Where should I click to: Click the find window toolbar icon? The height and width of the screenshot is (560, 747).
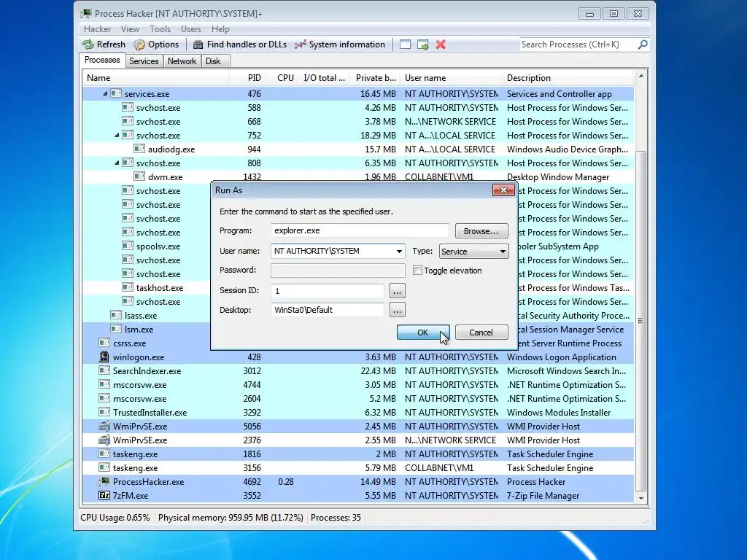[405, 44]
